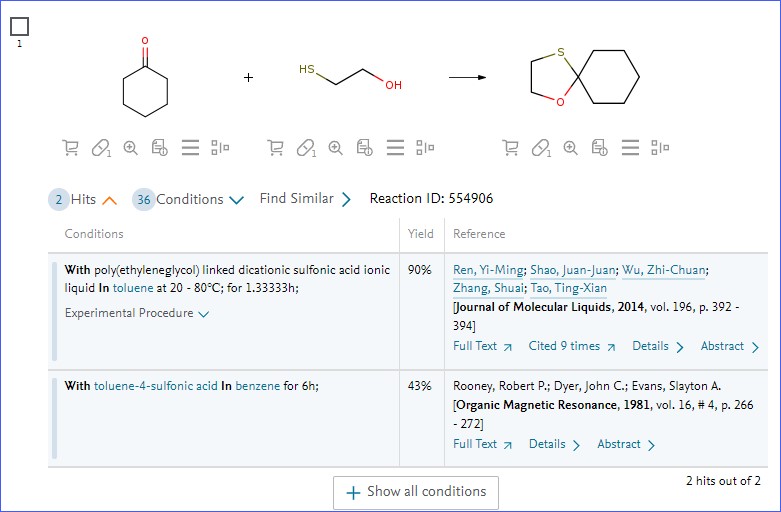The width and height of the screenshot is (781, 512).
Task: Zoom into the cyclohexanone structure
Action: (x=130, y=148)
